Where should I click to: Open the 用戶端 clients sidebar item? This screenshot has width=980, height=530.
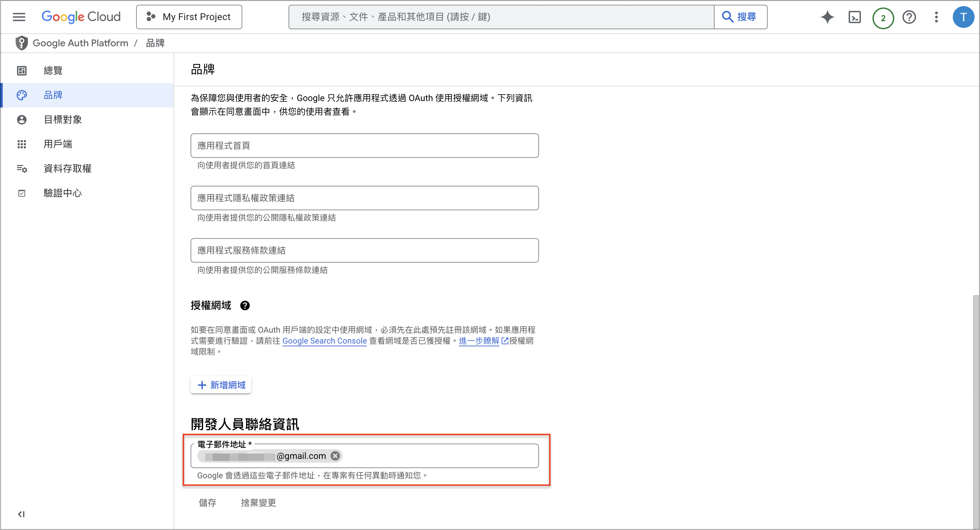pyautogui.click(x=87, y=144)
